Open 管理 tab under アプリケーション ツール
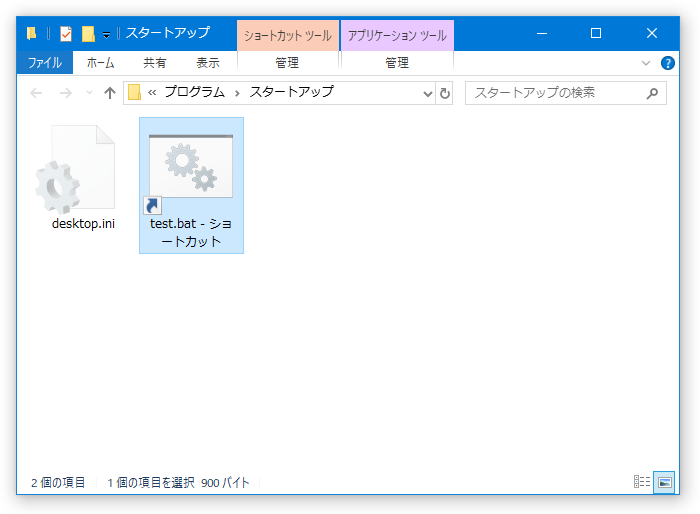 (x=397, y=63)
